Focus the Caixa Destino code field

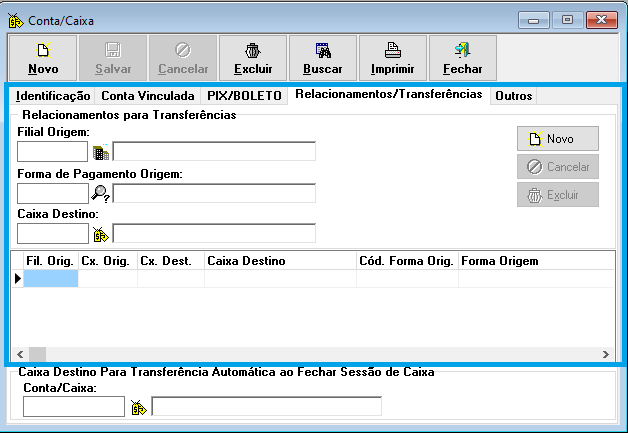pos(53,234)
